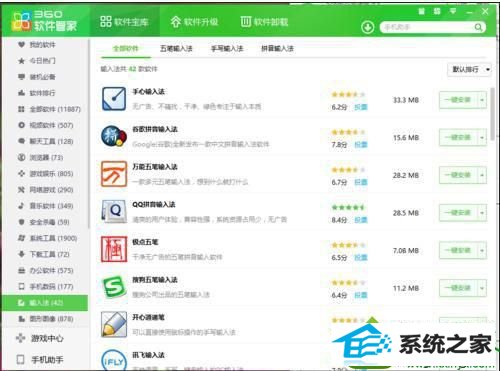Expand install options arrow for 极点五笔
The width and height of the screenshot is (500, 371).
pos(482,250)
